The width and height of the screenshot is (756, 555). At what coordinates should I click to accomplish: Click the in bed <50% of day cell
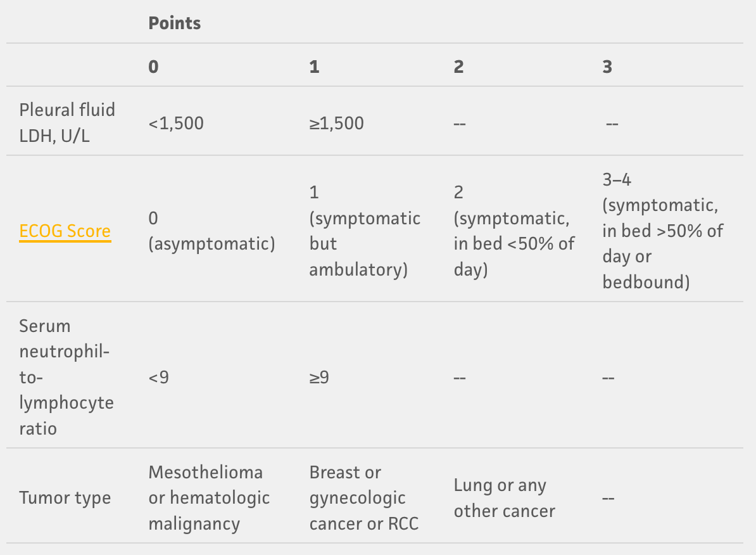513,231
